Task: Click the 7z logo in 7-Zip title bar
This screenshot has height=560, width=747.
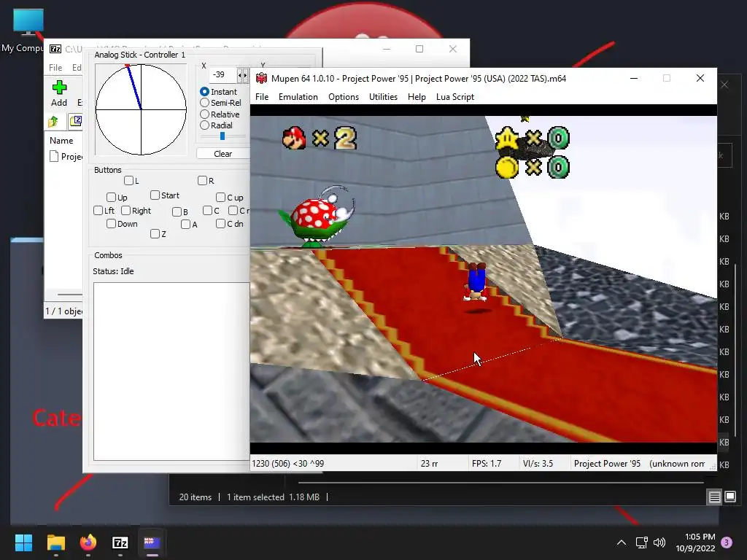Action: tap(55, 49)
